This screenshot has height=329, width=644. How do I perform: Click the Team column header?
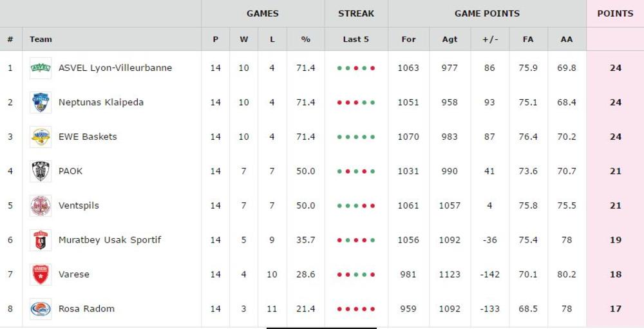coord(41,39)
